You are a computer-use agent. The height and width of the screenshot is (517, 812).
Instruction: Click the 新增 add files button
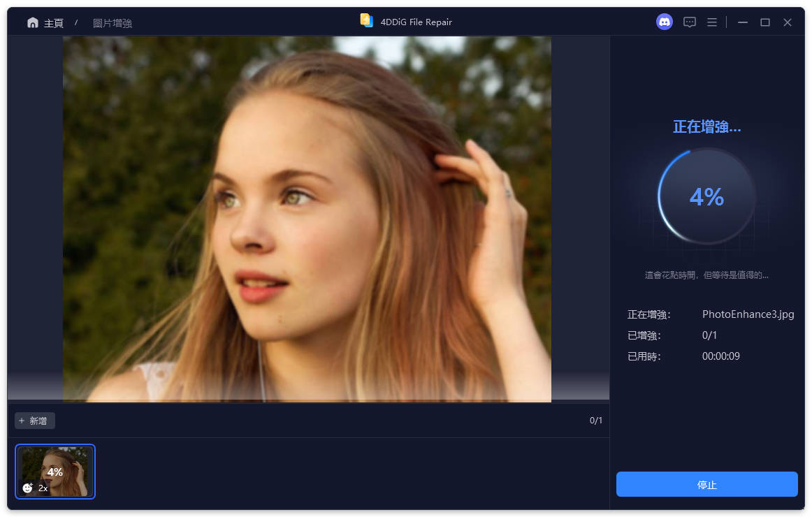tap(34, 420)
